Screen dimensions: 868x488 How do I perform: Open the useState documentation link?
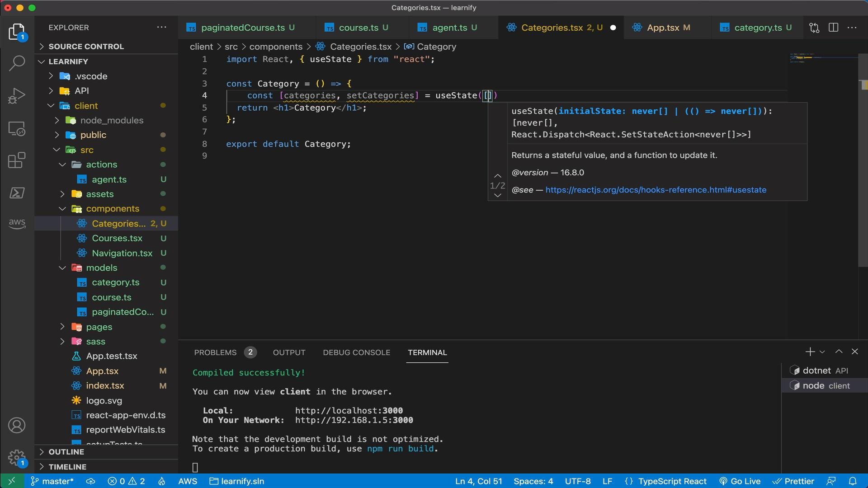[x=655, y=189]
